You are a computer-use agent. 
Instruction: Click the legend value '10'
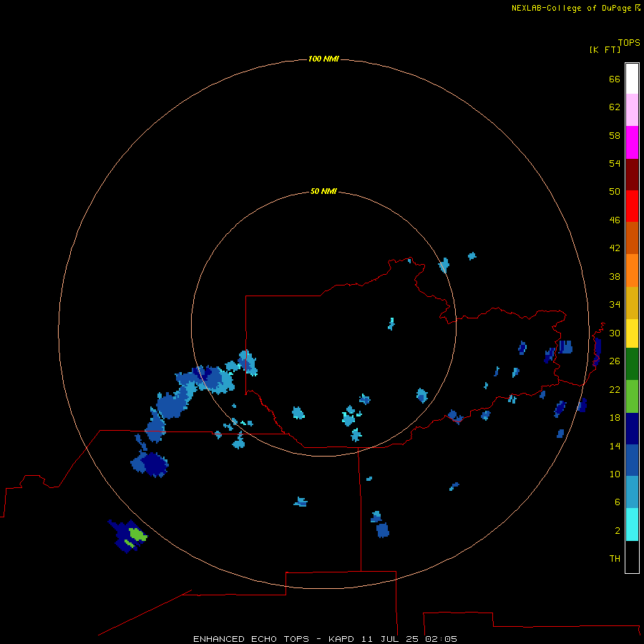[615, 474]
